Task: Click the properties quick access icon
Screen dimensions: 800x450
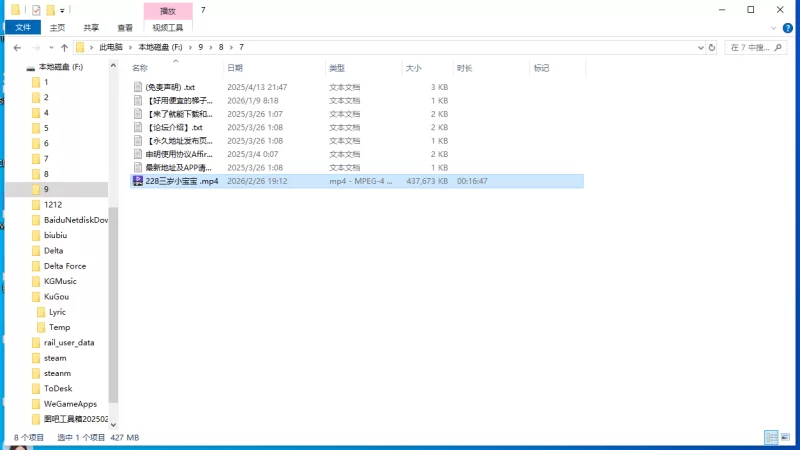Action: pyautogui.click(x=36, y=10)
